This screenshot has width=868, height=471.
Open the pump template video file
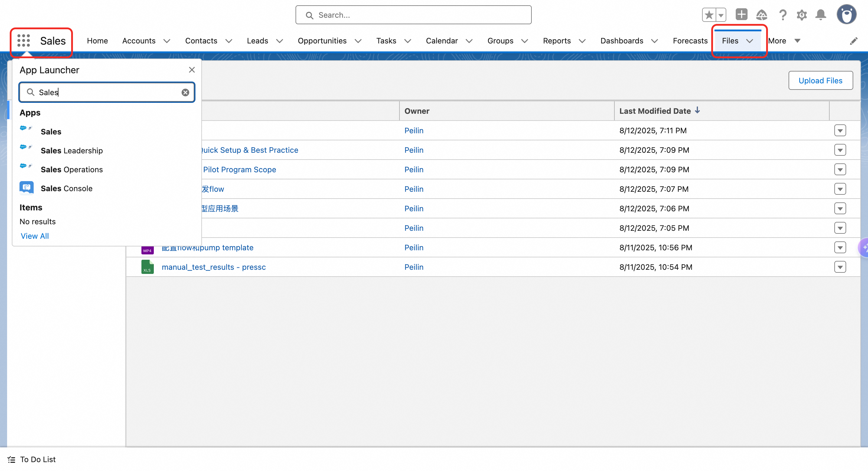pos(208,248)
